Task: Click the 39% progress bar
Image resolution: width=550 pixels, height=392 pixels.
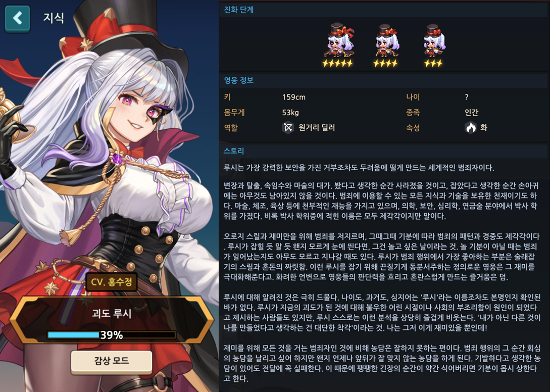Action: (112, 335)
